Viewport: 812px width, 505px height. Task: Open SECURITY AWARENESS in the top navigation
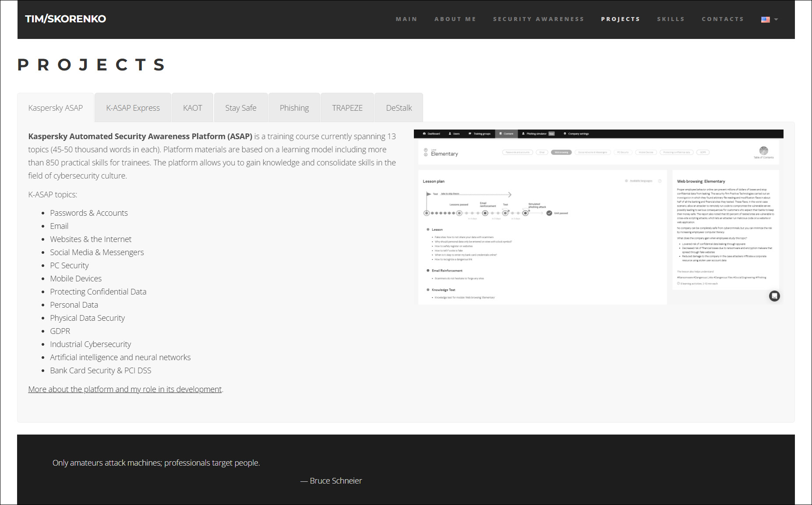click(x=539, y=19)
